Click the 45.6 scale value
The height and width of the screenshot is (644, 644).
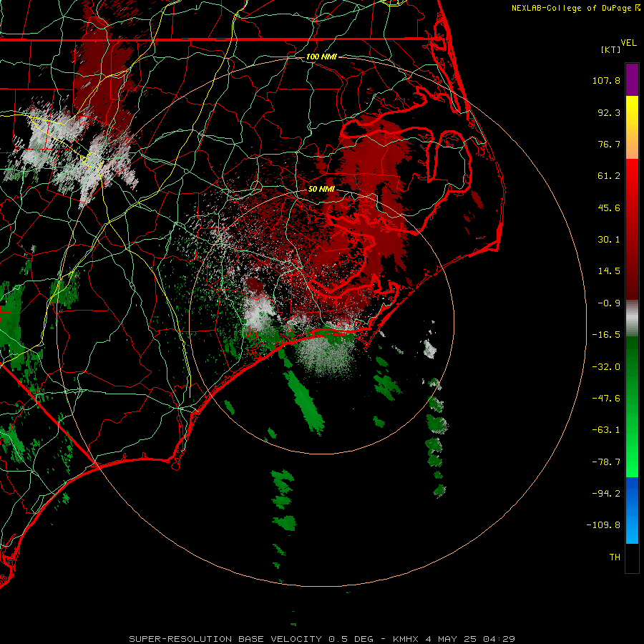(609, 208)
